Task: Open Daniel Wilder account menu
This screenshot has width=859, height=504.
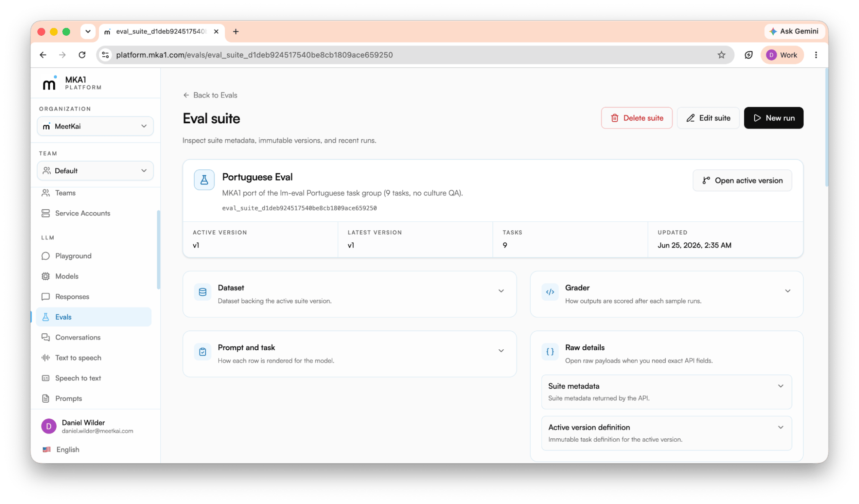Action: pyautogui.click(x=95, y=427)
